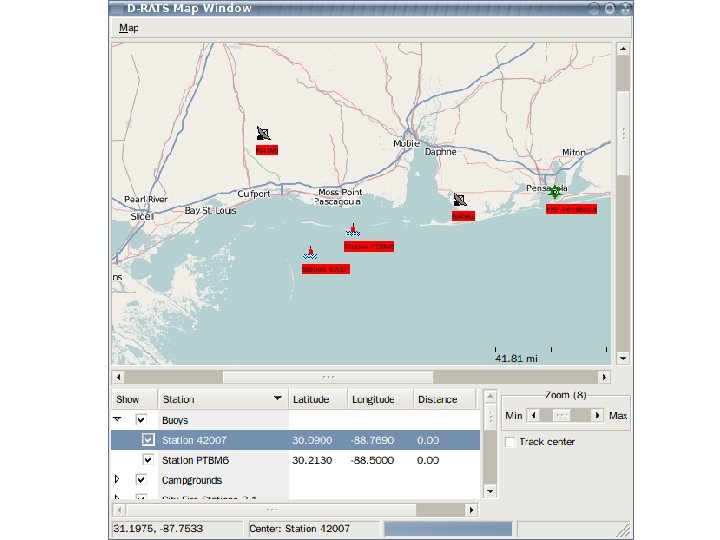Select the Campgrounds row
The image size is (720, 540).
(x=295, y=480)
